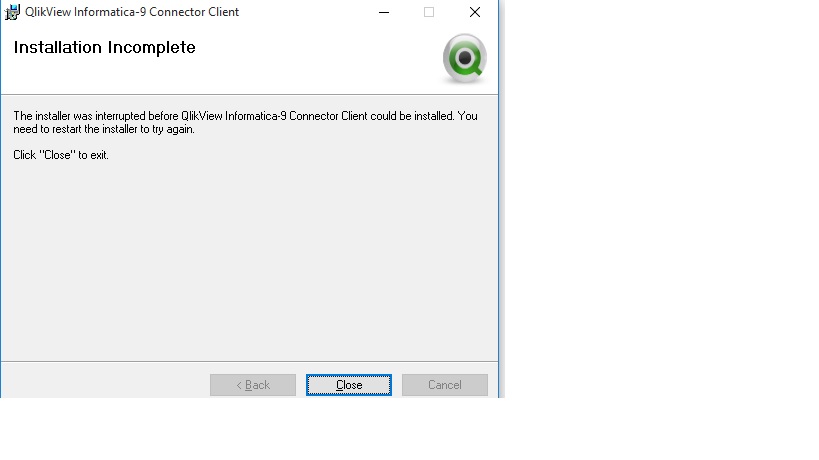The image size is (819, 460).
Task: Click the "Click "Close" to exit." text
Action: tap(61, 155)
